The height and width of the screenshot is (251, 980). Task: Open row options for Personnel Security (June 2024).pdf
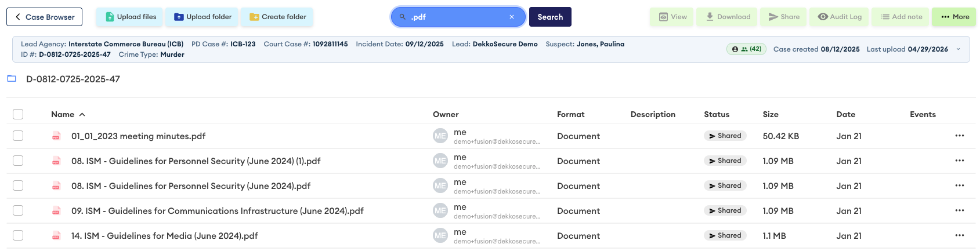[x=959, y=185]
